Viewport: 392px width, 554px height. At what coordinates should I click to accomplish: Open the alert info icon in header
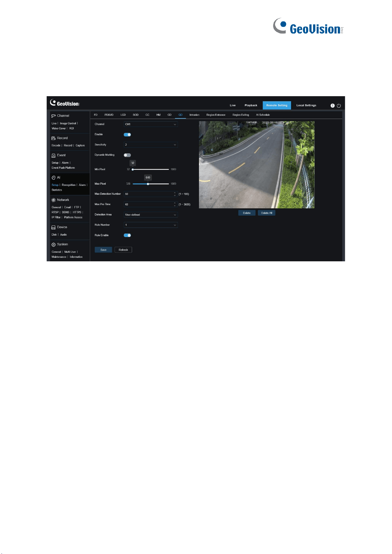(332, 106)
